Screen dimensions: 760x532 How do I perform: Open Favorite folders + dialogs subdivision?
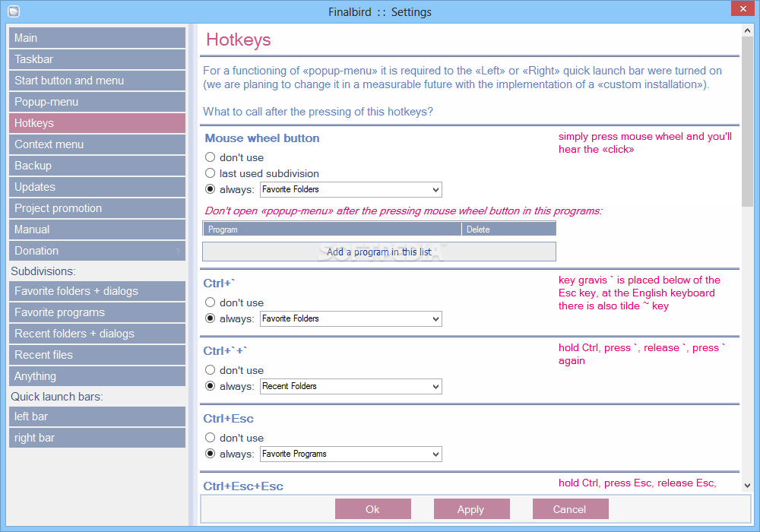tap(97, 291)
